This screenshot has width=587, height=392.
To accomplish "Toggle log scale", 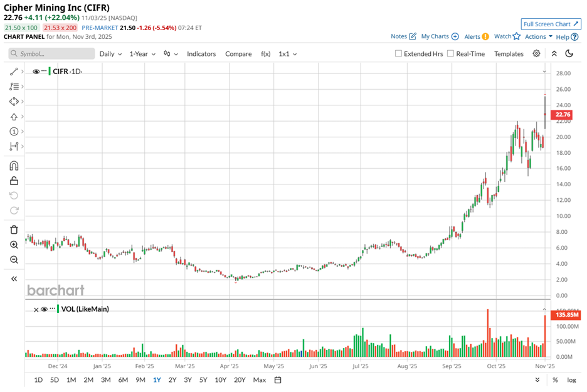I will 571,380.
